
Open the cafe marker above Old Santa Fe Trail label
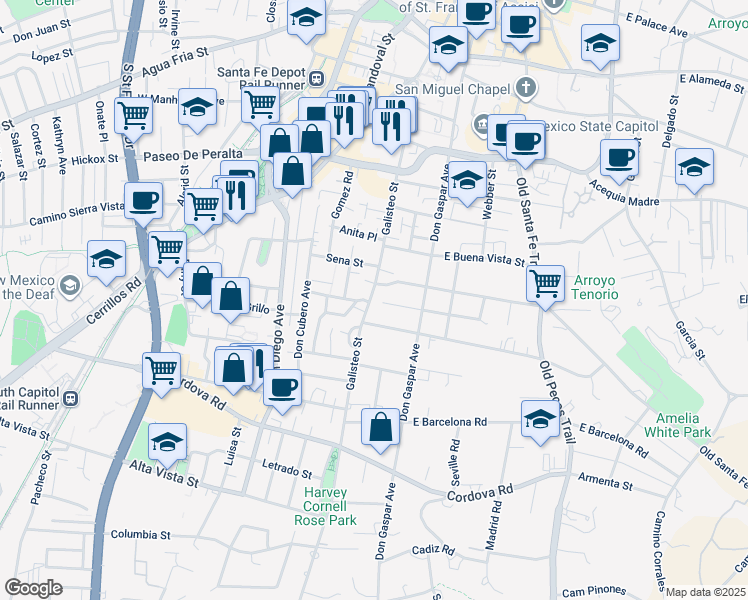[525, 145]
